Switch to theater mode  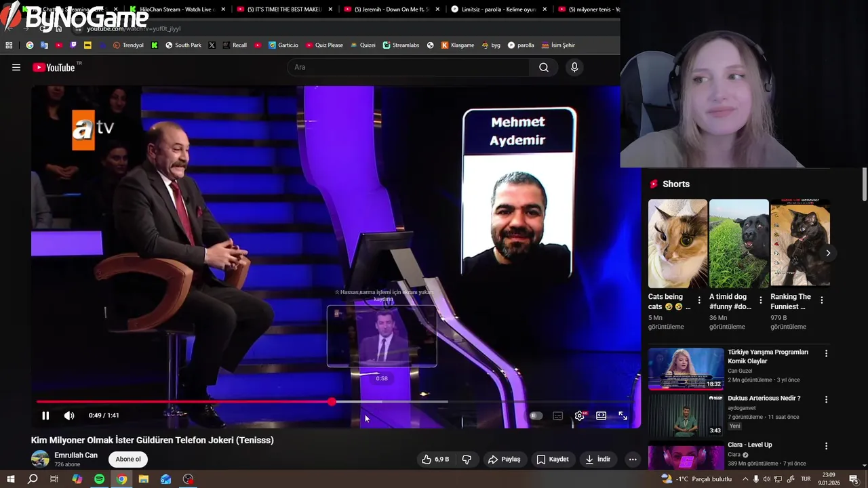pos(601,415)
